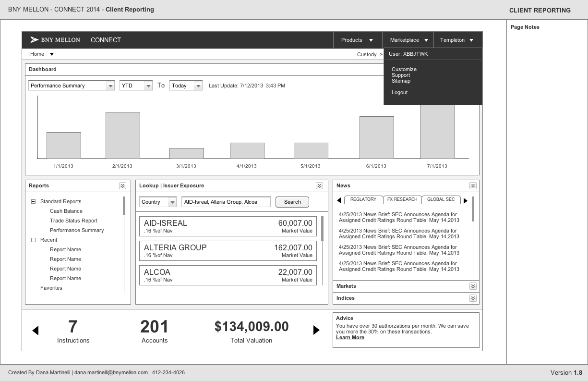Screen dimensions: 588x381
Task: Collapse the Recent tree node
Action: tap(34, 240)
